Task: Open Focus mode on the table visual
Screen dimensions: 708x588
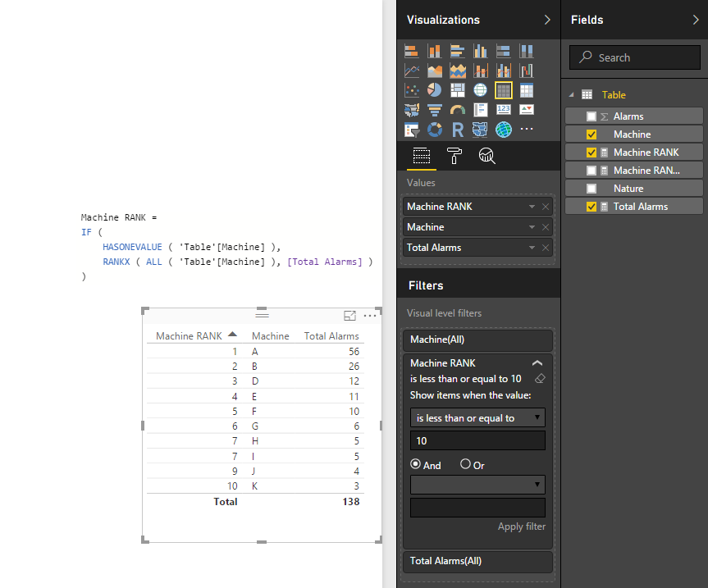Action: (x=350, y=316)
